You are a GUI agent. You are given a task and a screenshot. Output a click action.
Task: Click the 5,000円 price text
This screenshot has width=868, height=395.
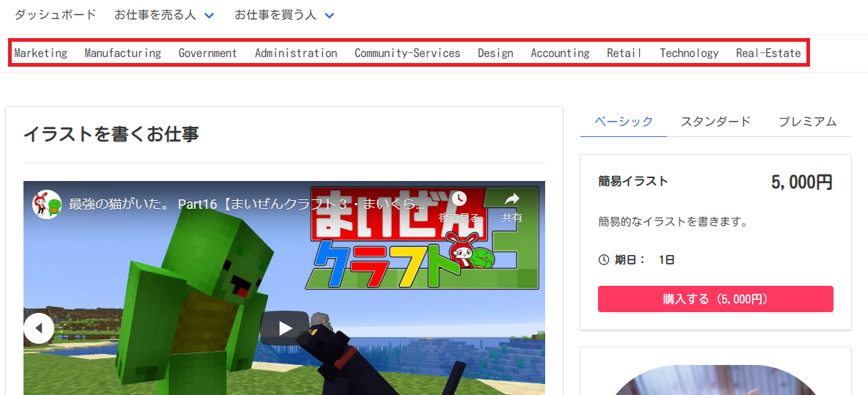point(801,182)
